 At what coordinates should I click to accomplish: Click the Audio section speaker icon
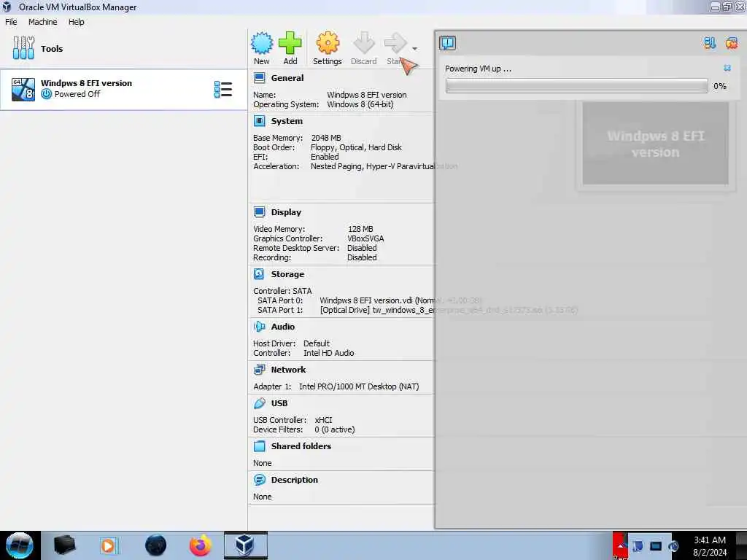point(259,326)
